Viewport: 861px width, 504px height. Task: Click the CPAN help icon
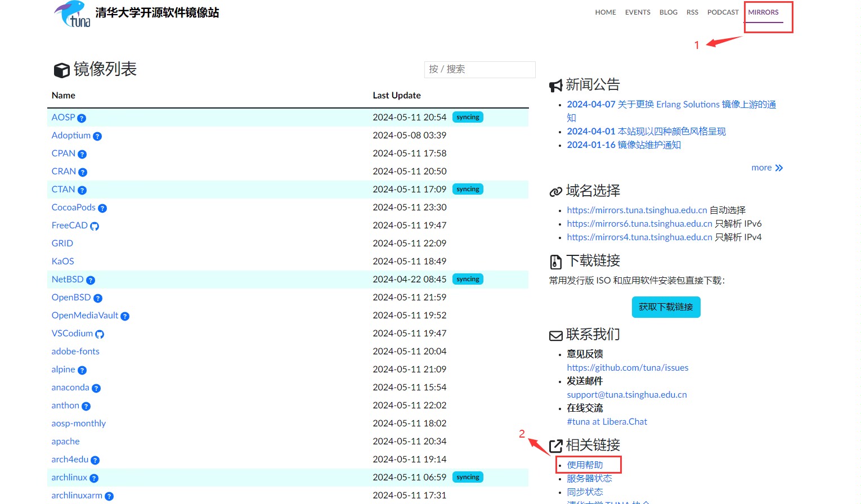point(82,154)
